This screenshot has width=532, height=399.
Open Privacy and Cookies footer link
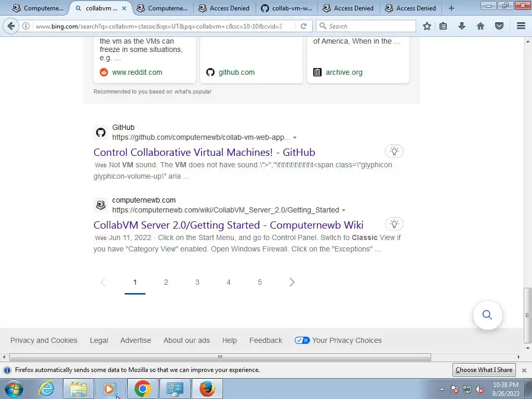[x=44, y=340]
